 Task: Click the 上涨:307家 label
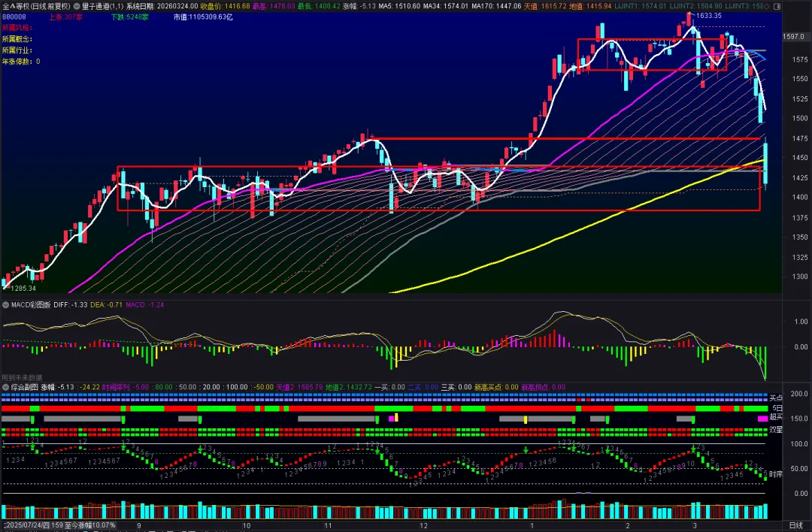tap(65, 17)
